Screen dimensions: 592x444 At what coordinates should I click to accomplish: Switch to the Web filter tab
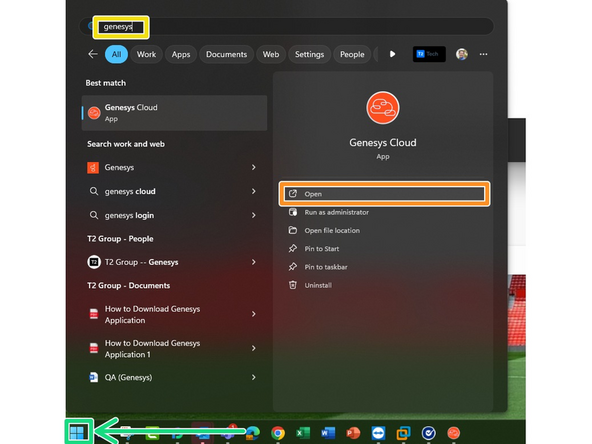click(x=271, y=54)
